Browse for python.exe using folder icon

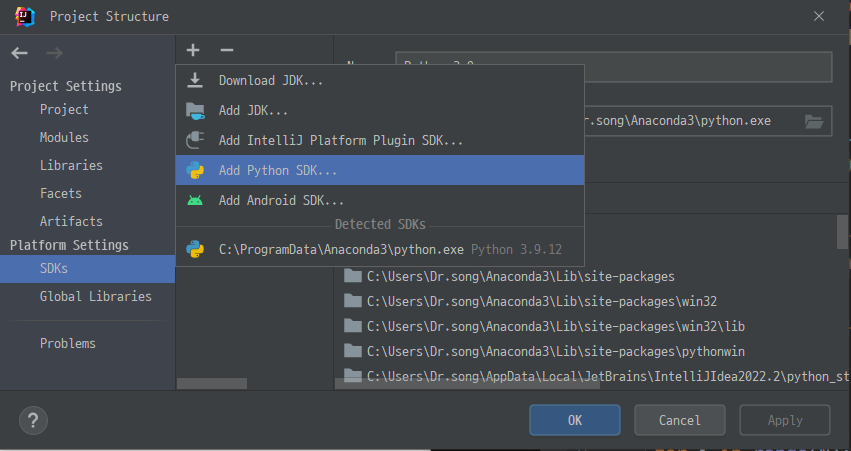[x=814, y=121]
